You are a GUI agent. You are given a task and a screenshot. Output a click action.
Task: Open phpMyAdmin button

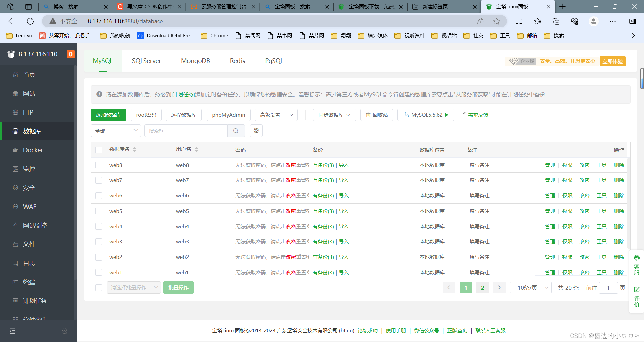[228, 115]
